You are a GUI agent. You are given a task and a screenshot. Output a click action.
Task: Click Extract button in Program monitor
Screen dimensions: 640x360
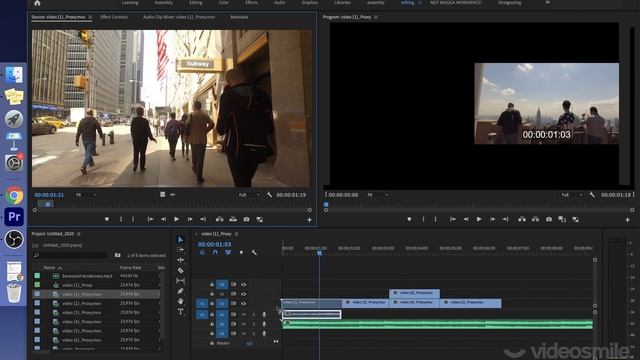coord(535,219)
